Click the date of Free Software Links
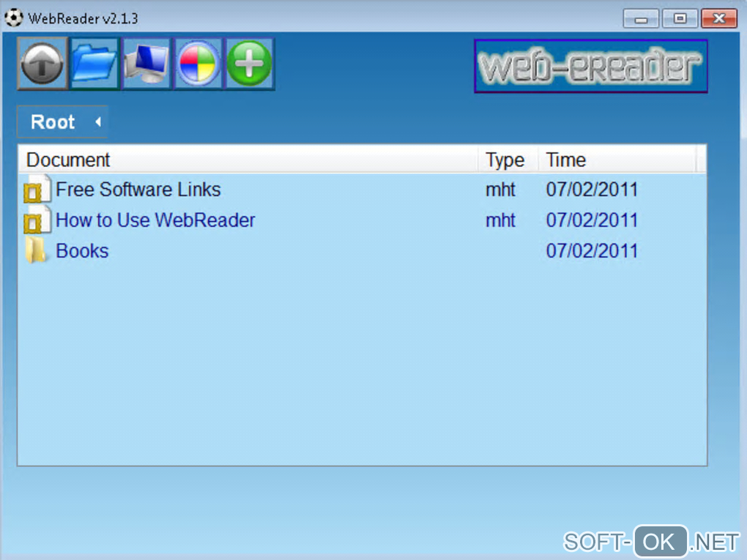 coord(592,190)
